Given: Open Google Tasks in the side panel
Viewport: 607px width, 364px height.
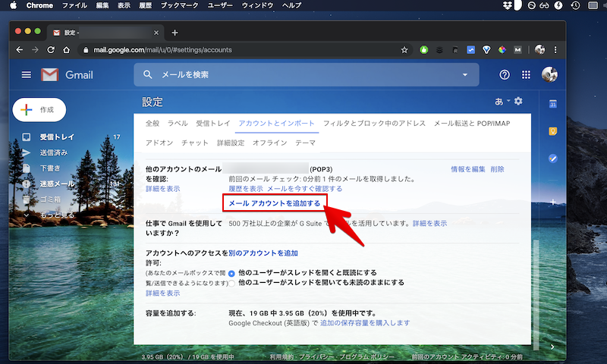Looking at the screenshot, I should pos(553,158).
